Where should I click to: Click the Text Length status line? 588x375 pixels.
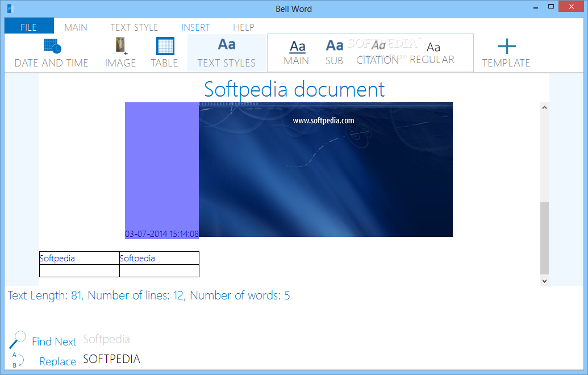tap(149, 295)
